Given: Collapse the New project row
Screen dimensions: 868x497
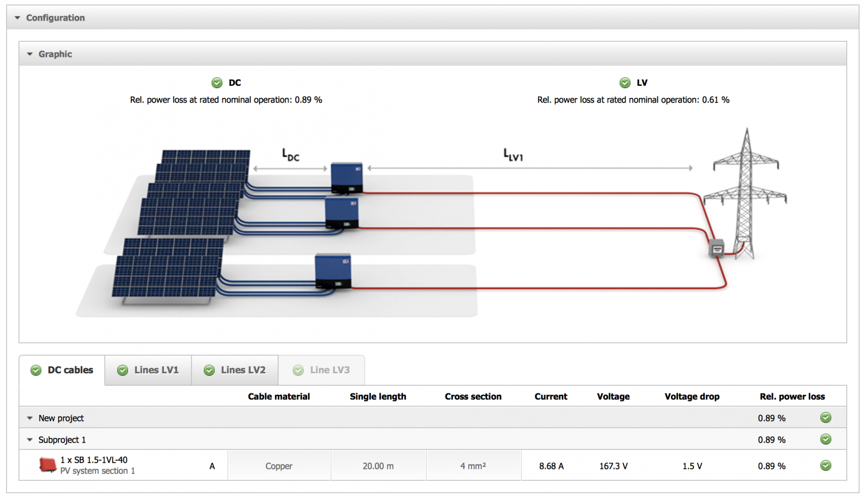Looking at the screenshot, I should 30,418.
